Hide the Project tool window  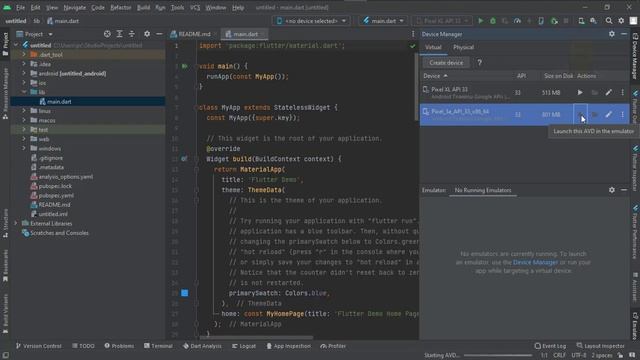[x=159, y=34]
